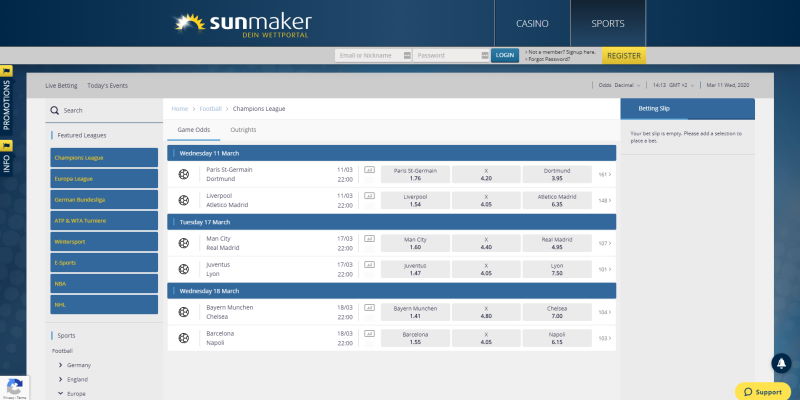The height and width of the screenshot is (400, 800).
Task: Click Not a member Signup here link
Action: [562, 52]
